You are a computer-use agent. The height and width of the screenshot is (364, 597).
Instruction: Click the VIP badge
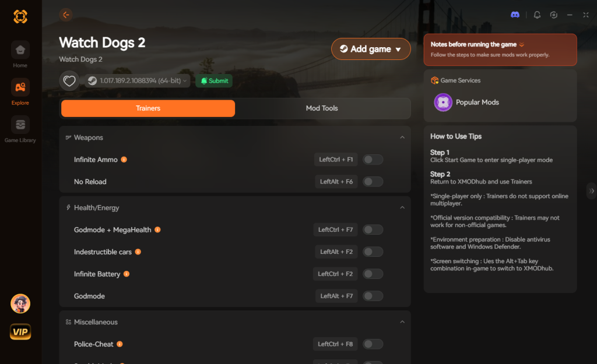tap(20, 331)
